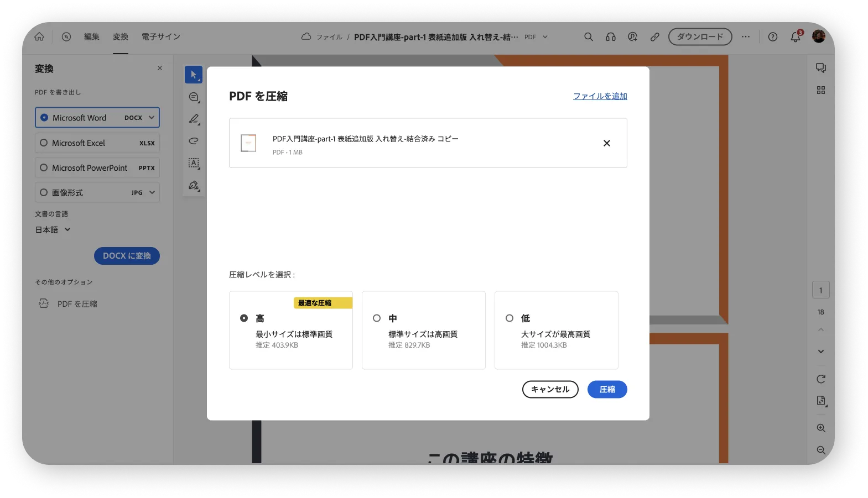
Task: Click the 推定 1004.3KB estimate text
Action: click(x=544, y=345)
